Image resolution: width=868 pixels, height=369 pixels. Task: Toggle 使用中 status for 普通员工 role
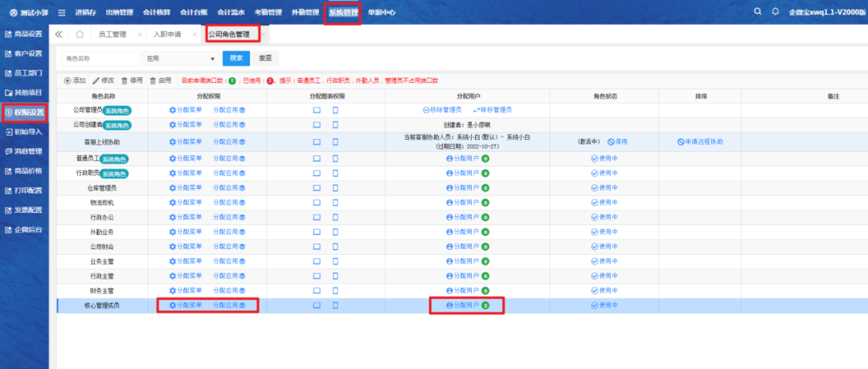604,158
